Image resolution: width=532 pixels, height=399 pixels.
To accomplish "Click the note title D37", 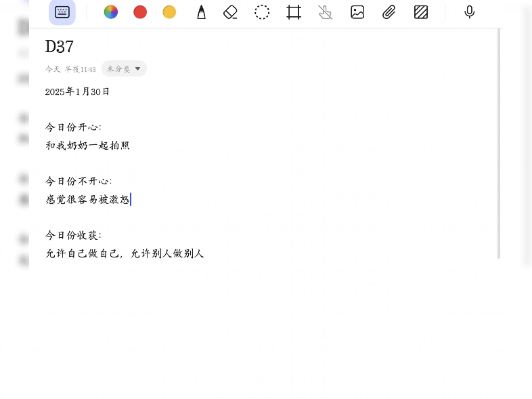I will pos(60,47).
